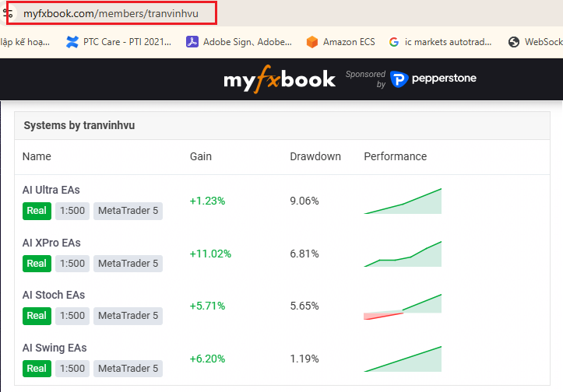Click the AI XPro EAs performance chart
Image resolution: width=563 pixels, height=392 pixels.
tap(403, 254)
